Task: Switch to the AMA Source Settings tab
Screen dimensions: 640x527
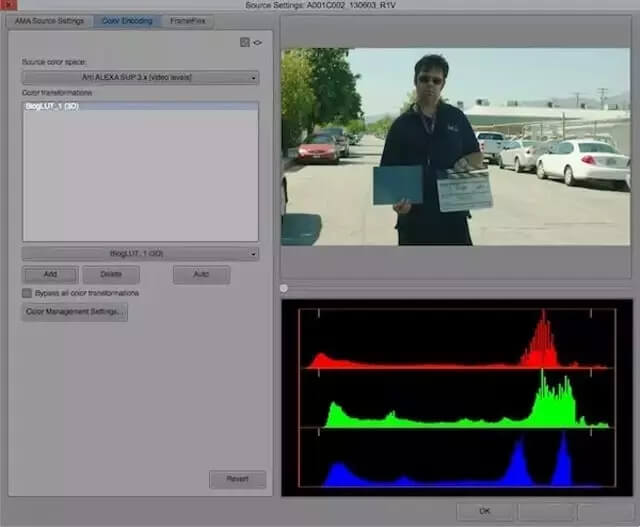Action: pos(49,20)
